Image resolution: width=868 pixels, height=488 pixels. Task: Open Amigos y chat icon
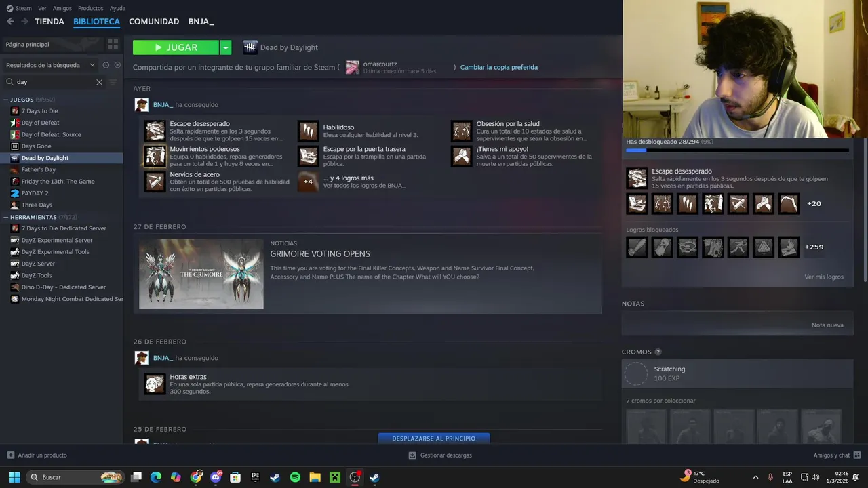point(857,455)
